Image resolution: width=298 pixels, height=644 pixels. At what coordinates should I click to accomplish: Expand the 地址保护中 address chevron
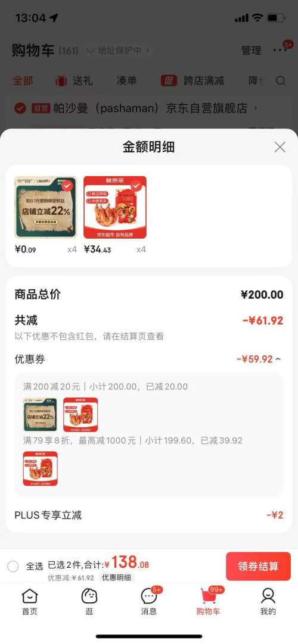tap(147, 51)
